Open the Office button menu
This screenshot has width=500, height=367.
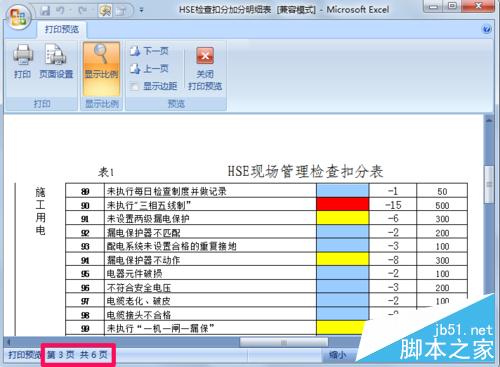pyautogui.click(x=18, y=17)
